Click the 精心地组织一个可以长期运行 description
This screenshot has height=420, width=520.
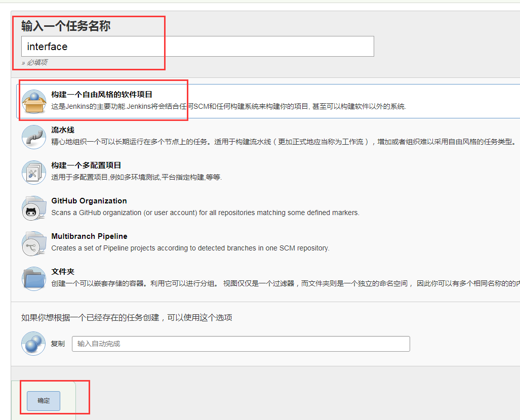click(x=285, y=142)
